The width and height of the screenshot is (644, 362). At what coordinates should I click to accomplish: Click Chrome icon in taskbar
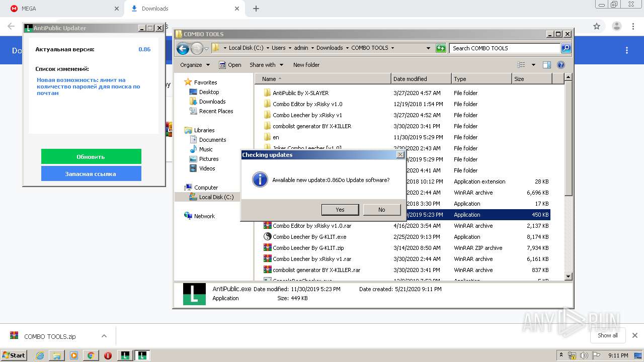[x=91, y=355]
